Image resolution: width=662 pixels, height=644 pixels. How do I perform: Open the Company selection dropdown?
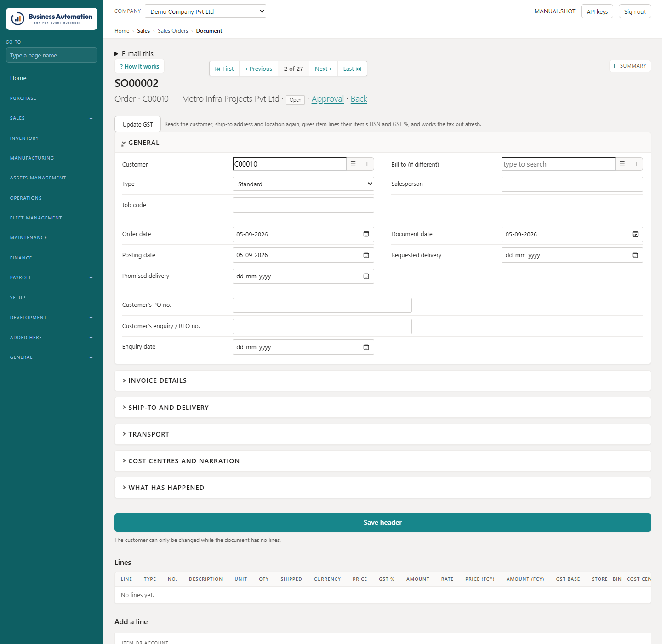pyautogui.click(x=205, y=11)
